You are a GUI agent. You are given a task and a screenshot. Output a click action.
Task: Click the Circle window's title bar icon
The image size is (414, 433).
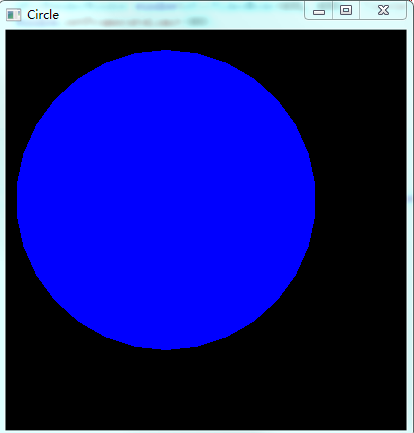tap(14, 15)
